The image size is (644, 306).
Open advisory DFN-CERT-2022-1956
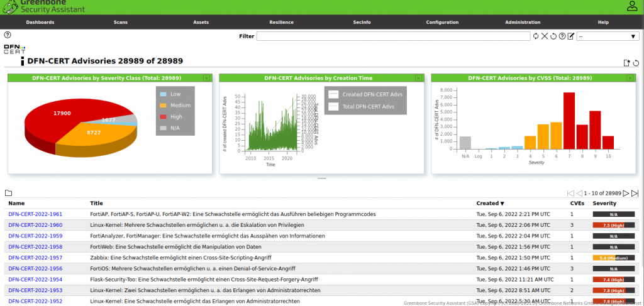click(35, 269)
